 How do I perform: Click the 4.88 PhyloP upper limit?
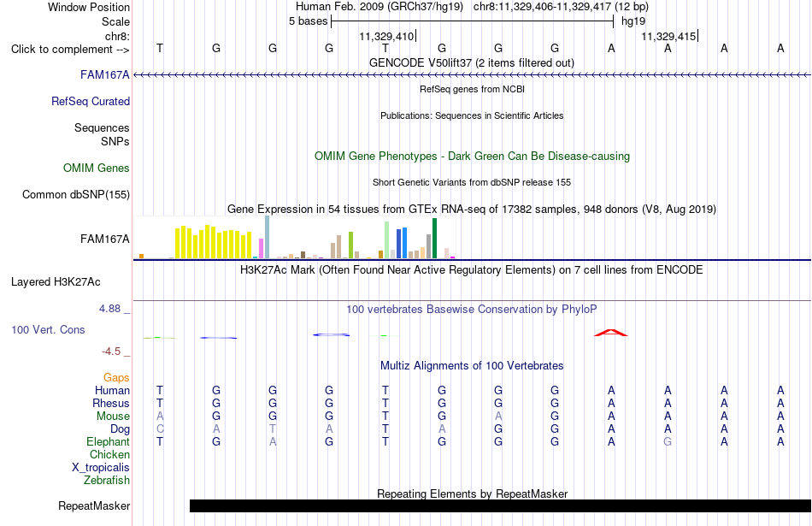coord(109,309)
